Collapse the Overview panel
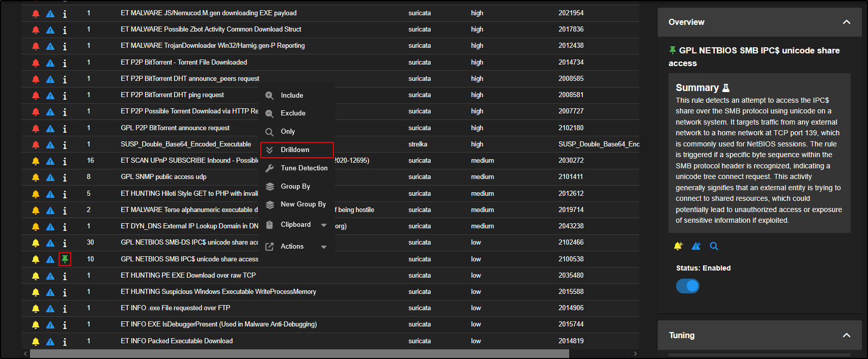868x359 pixels. pos(846,22)
